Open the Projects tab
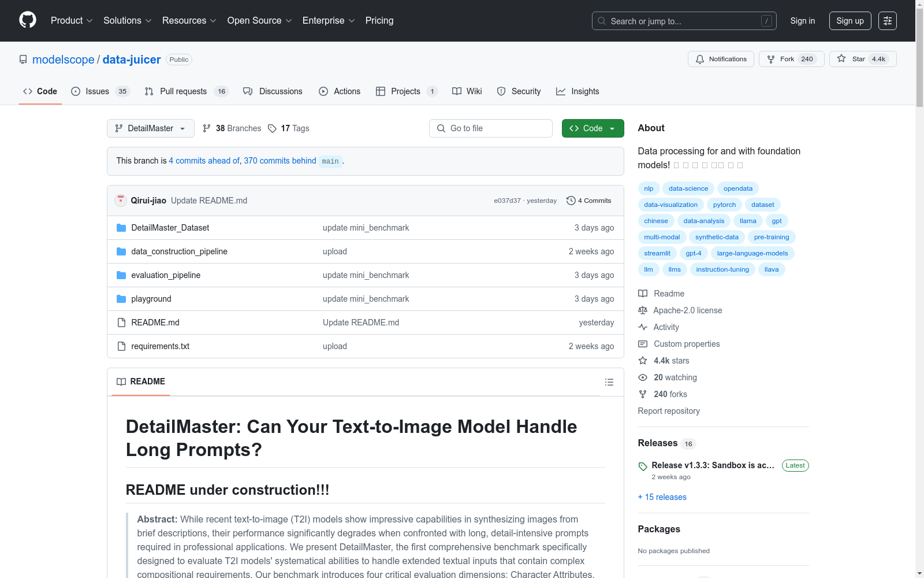Screen dimensions: 924x578 [407, 91]
